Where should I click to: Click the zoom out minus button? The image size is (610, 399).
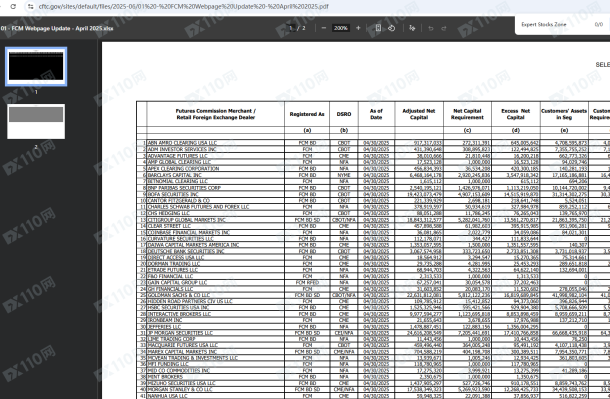pos(324,28)
